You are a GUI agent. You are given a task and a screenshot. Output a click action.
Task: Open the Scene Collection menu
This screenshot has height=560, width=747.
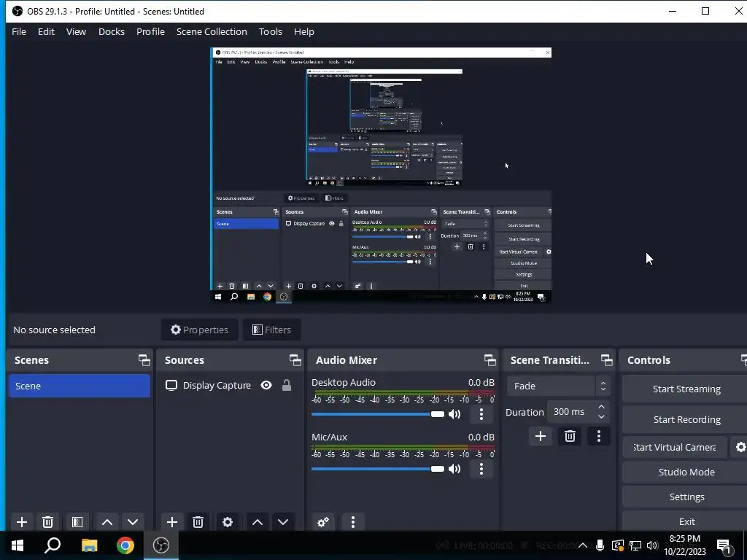point(212,31)
